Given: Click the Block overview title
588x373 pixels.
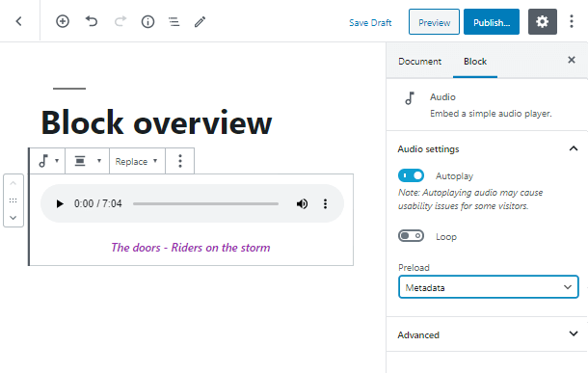Looking at the screenshot, I should (x=156, y=122).
